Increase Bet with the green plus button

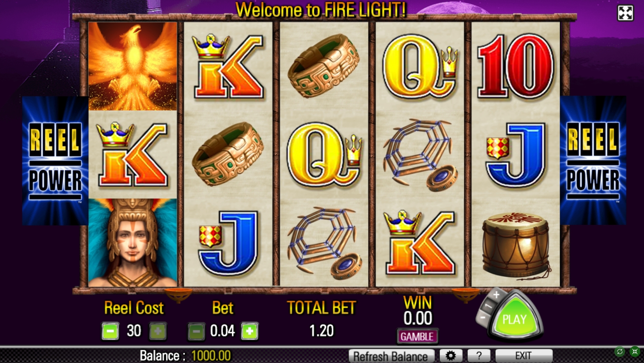(250, 331)
